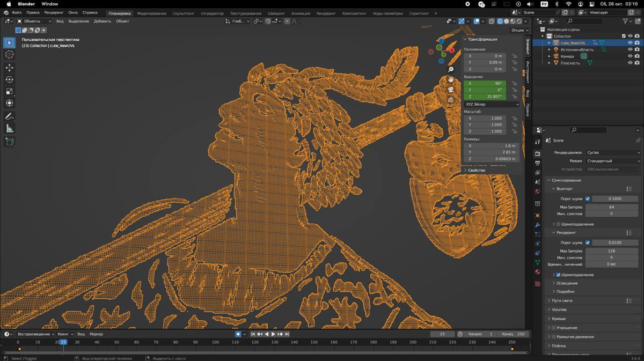Switch to rendered viewport shading

(519, 21)
